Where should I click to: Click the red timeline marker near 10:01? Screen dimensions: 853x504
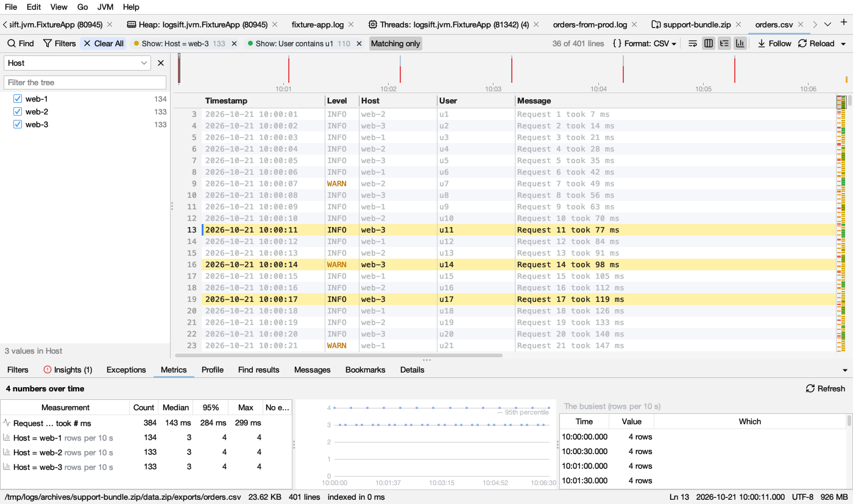288,71
